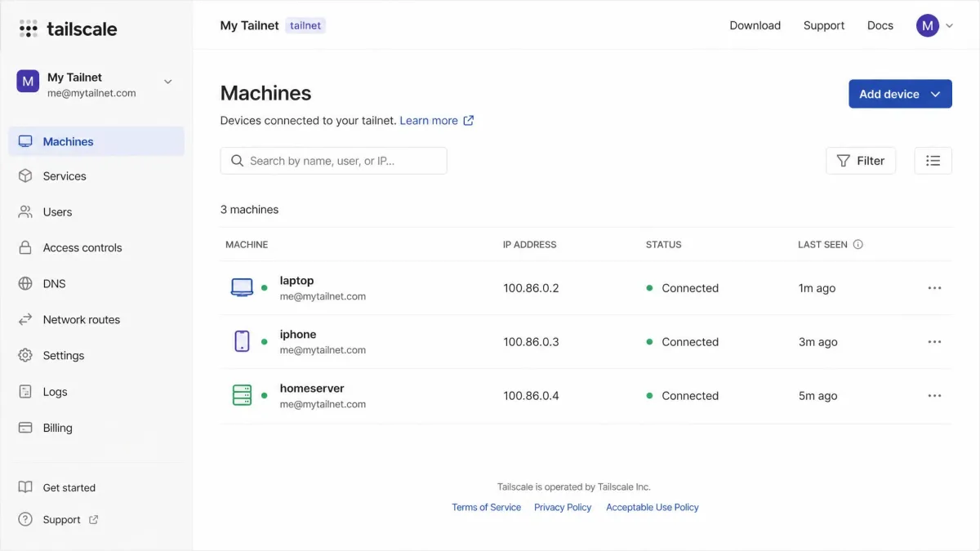Click IP address 100.86.0.3

[x=531, y=342]
